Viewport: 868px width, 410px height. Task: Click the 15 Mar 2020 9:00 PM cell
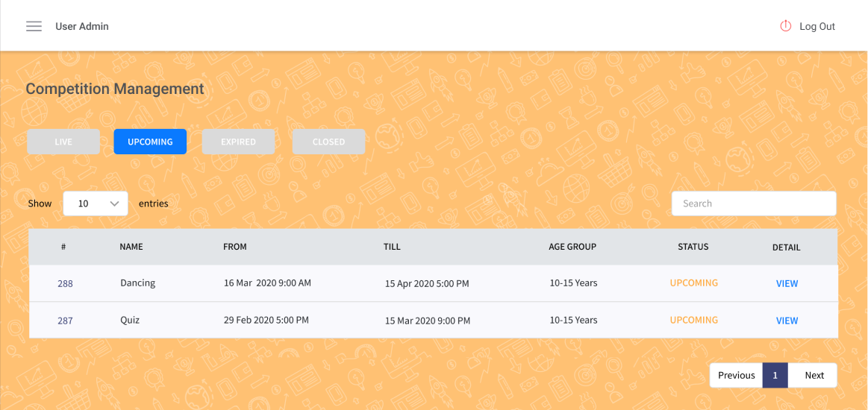tap(428, 321)
